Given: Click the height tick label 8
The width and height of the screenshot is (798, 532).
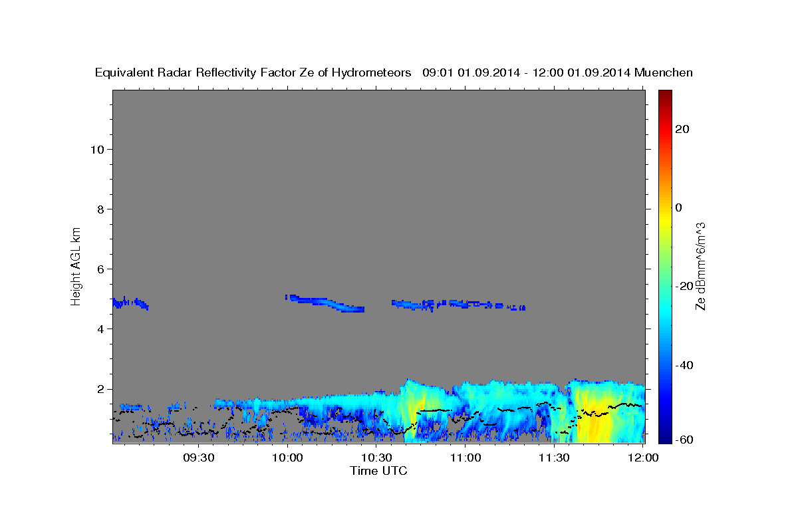Looking at the screenshot, I should pyautogui.click(x=100, y=209).
